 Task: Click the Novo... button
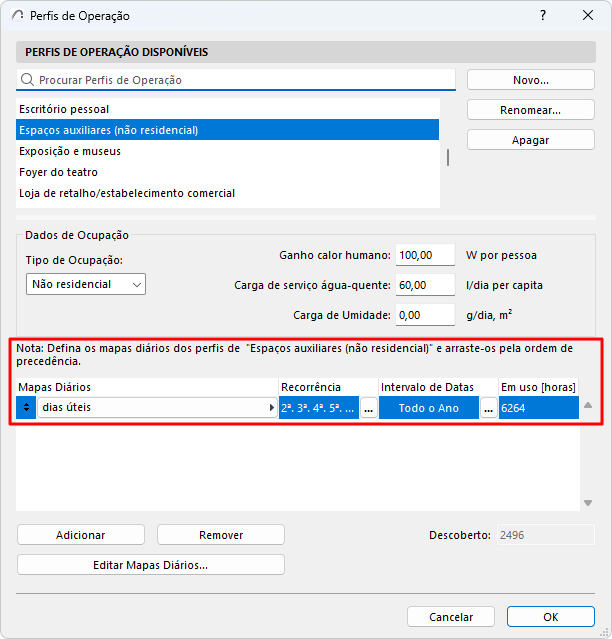coord(531,80)
